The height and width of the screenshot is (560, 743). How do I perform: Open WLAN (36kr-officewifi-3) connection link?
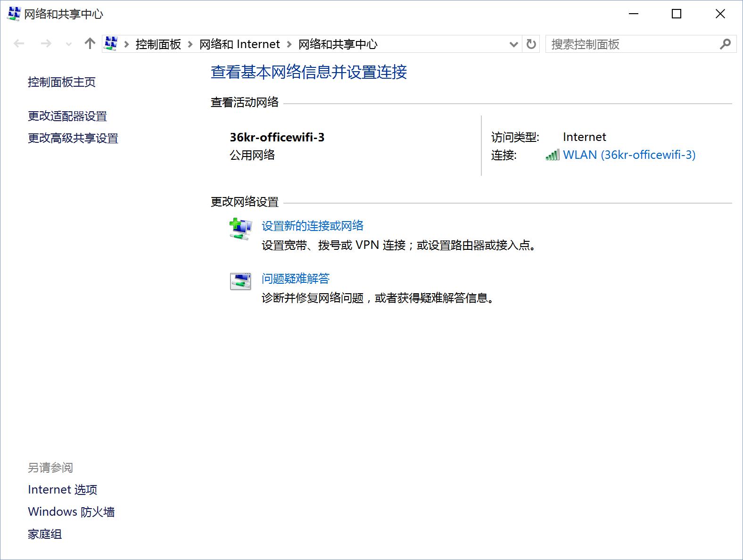(629, 155)
